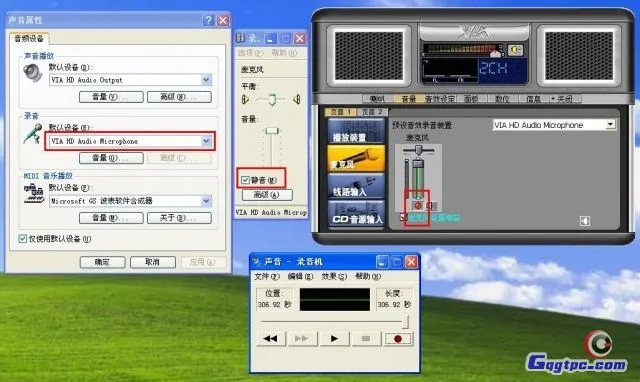Click the black waveform display in sound recorder

[x=335, y=300]
